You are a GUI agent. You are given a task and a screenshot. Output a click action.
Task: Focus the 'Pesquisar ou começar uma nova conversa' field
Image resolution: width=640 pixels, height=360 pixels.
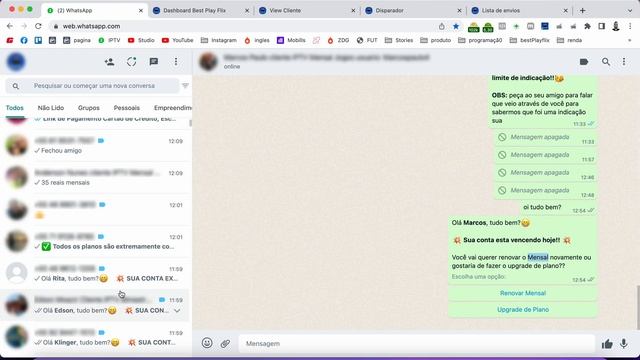click(x=92, y=86)
